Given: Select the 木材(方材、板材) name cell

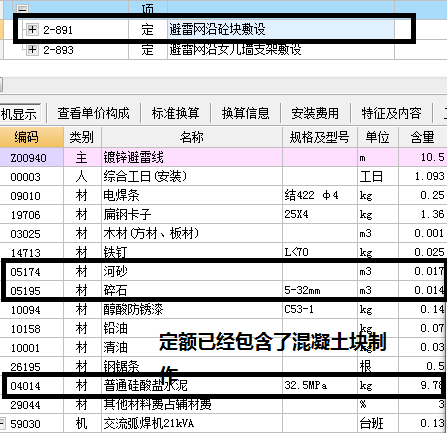Looking at the screenshot, I should (x=192, y=233).
